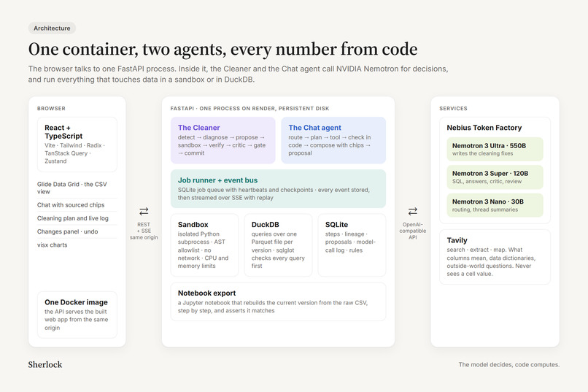The image size is (588, 392).
Task: Click the 'OpenAI-compatible API' label
Action: pos(412,231)
